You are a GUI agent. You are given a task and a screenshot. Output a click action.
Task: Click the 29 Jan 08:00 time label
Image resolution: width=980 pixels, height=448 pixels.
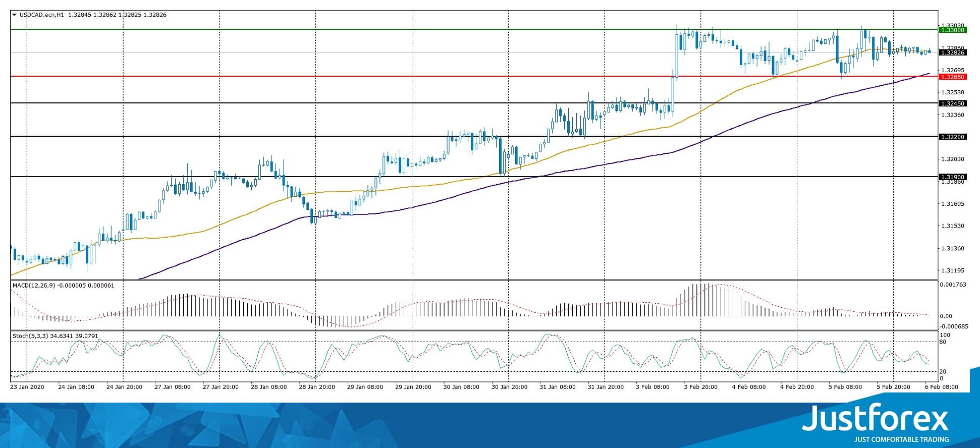(x=365, y=387)
